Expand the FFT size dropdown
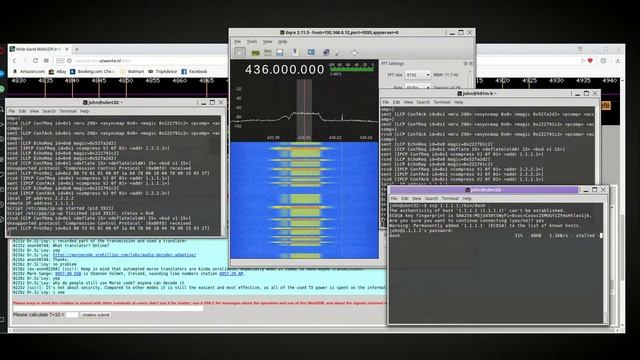640x360 pixels. tap(418, 75)
